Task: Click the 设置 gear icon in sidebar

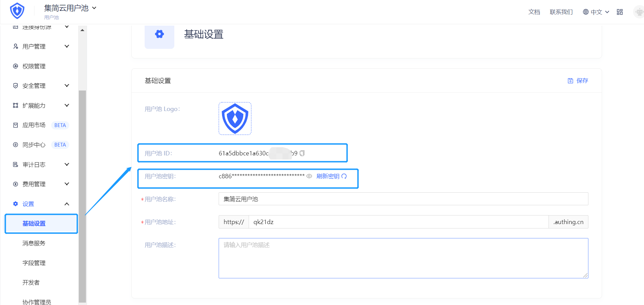Action: click(15, 204)
